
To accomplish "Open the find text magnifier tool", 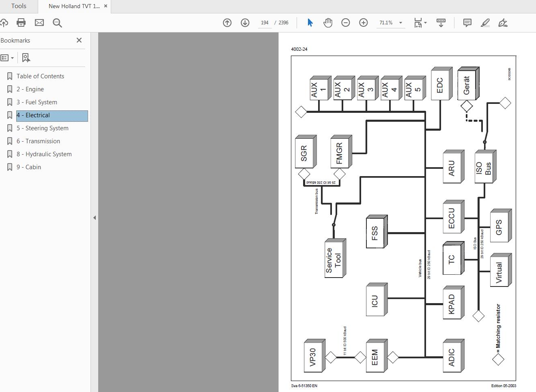I will tap(57, 23).
